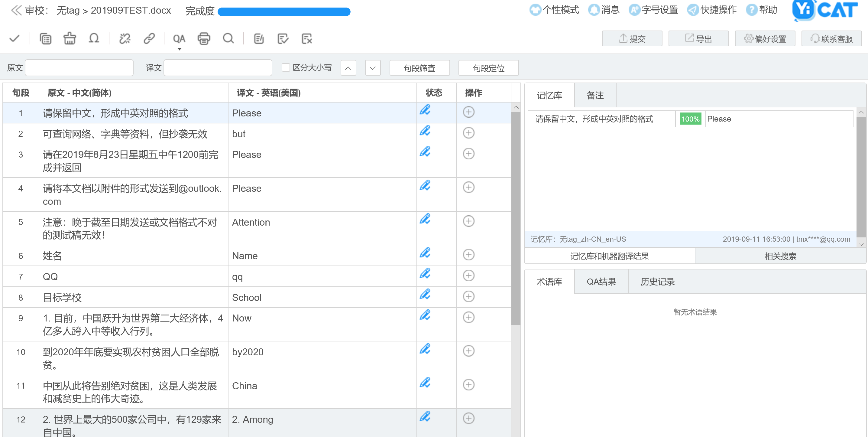Go to previous match with up chevron

(348, 68)
